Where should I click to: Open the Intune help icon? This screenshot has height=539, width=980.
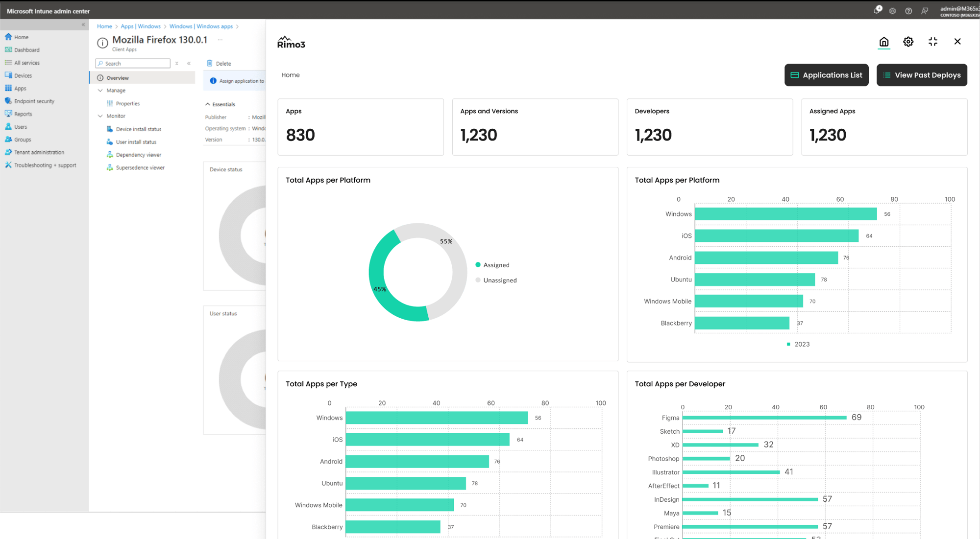pyautogui.click(x=908, y=11)
